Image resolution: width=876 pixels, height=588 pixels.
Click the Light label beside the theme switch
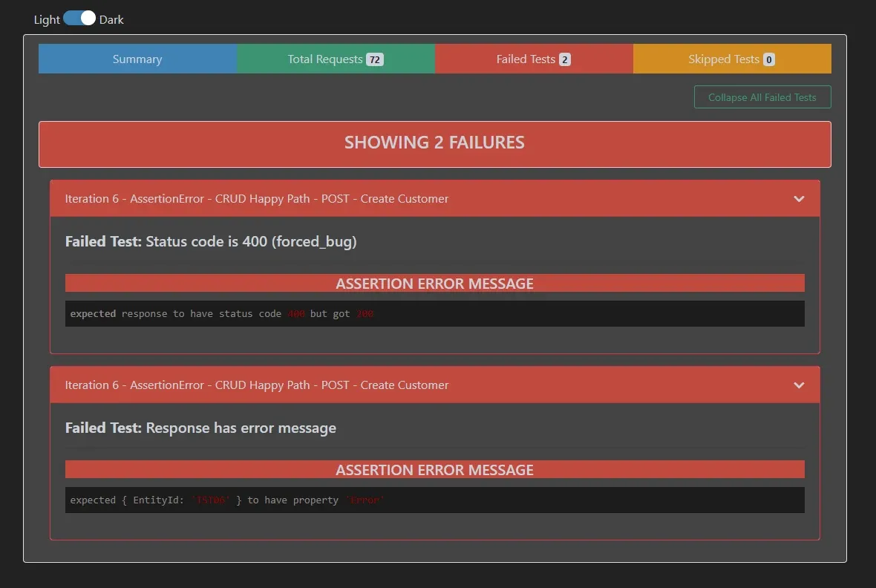45,19
